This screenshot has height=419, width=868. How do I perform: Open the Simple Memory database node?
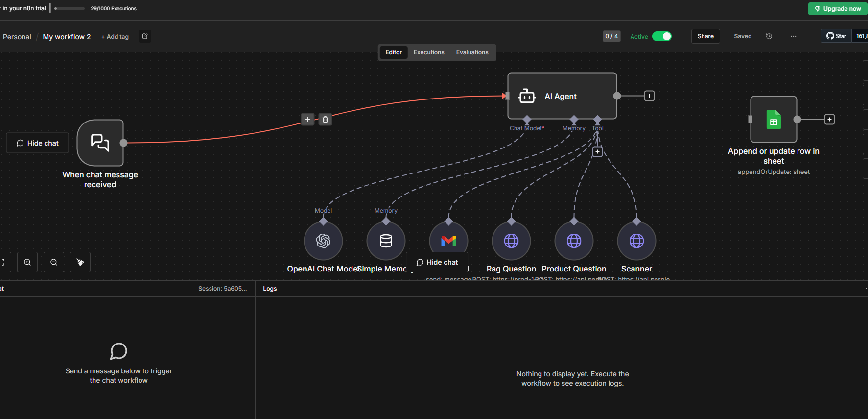[386, 241]
